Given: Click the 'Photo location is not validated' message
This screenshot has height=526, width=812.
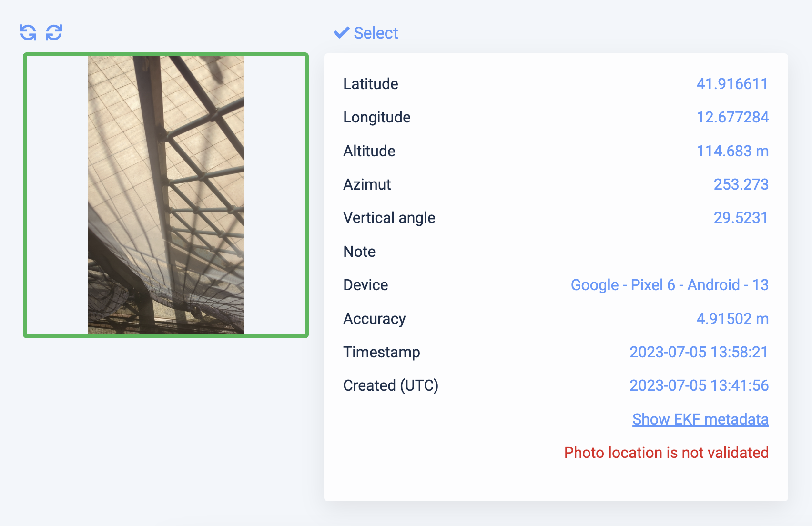Looking at the screenshot, I should coord(666,453).
